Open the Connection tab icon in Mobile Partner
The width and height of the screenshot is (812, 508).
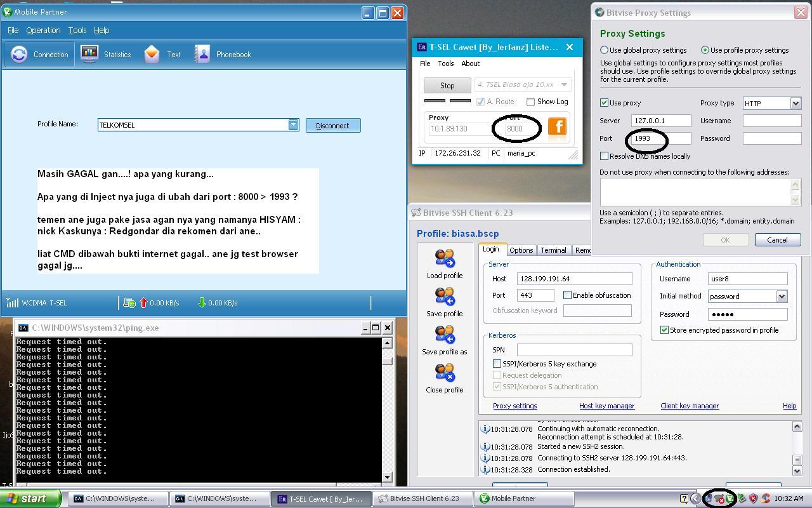coord(20,55)
